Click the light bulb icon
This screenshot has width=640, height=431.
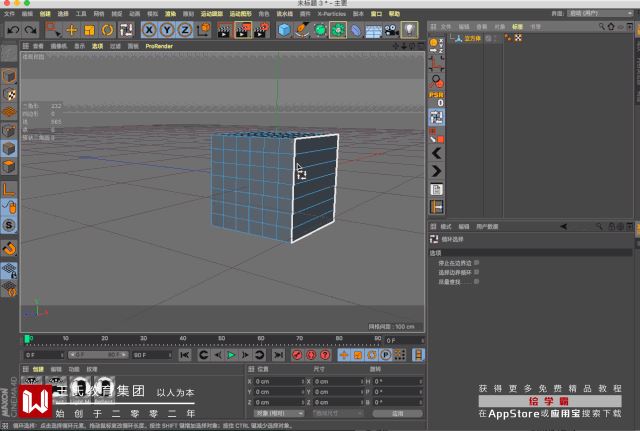[409, 30]
